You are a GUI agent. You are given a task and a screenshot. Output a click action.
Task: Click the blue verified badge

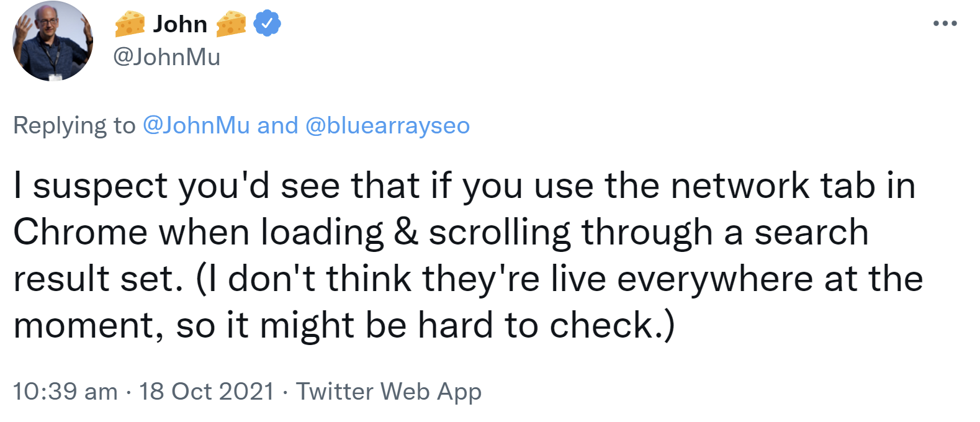(267, 24)
